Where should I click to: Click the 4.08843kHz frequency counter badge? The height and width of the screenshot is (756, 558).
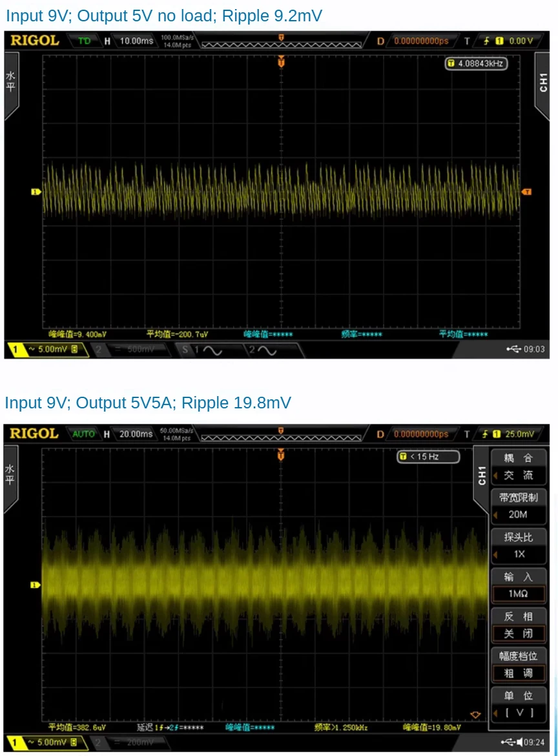coord(475,63)
